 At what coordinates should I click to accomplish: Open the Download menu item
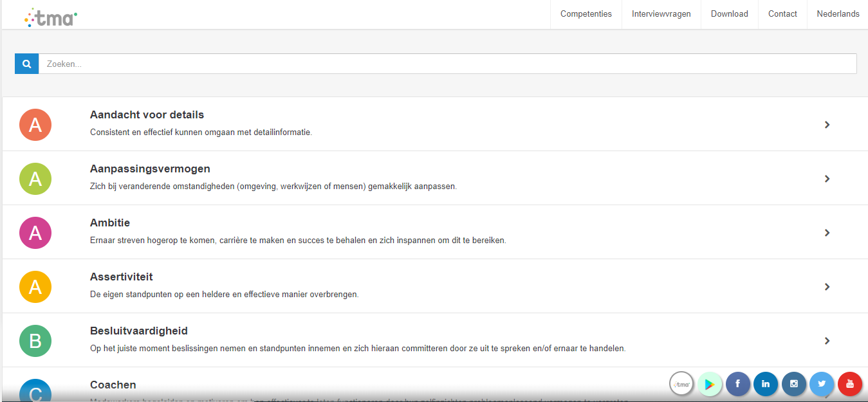[x=730, y=14]
